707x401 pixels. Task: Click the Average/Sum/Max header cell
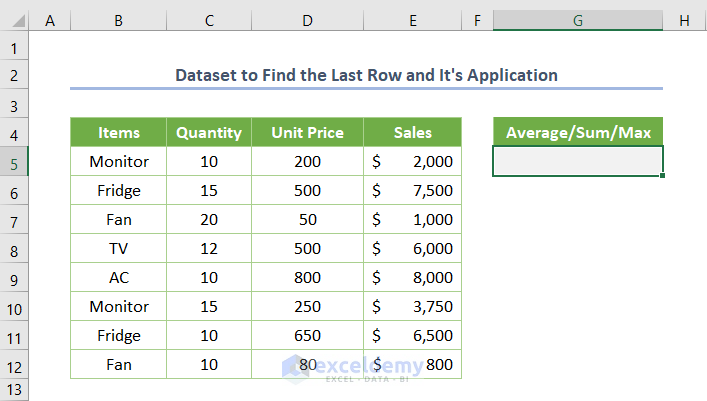pos(577,133)
